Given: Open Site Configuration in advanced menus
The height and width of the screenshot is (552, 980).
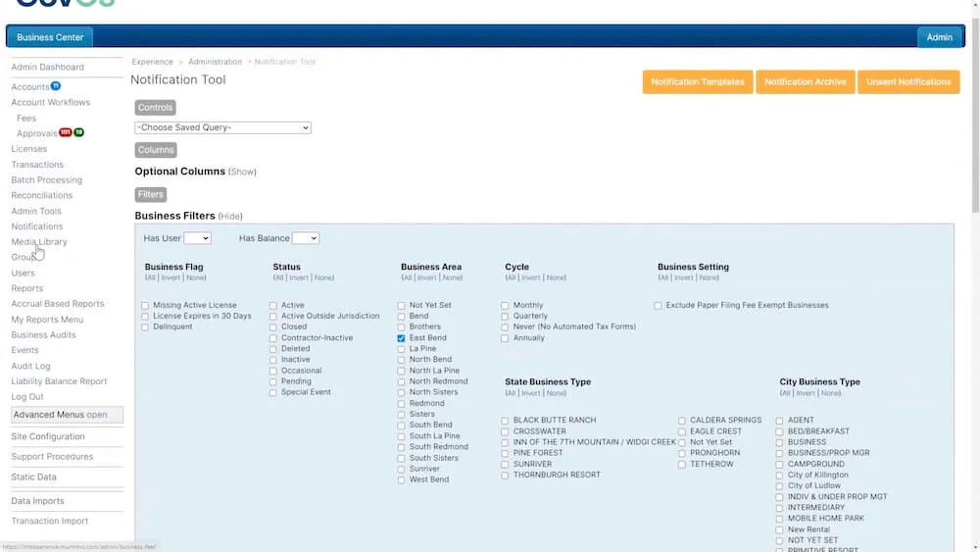Looking at the screenshot, I should click(47, 436).
